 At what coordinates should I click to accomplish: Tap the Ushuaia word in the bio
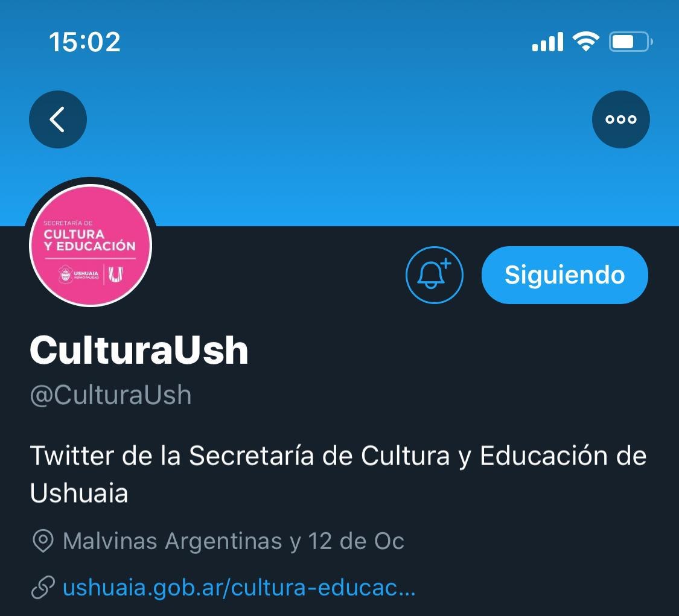(x=79, y=493)
